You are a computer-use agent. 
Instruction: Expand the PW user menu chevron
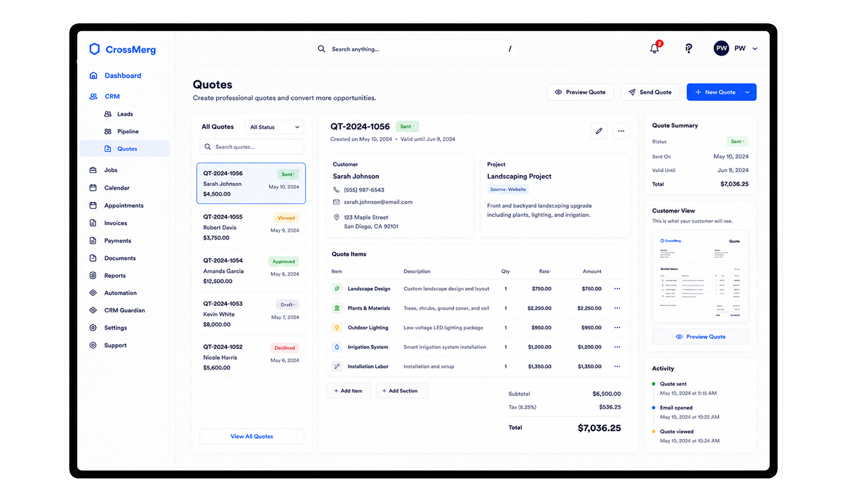[755, 49]
